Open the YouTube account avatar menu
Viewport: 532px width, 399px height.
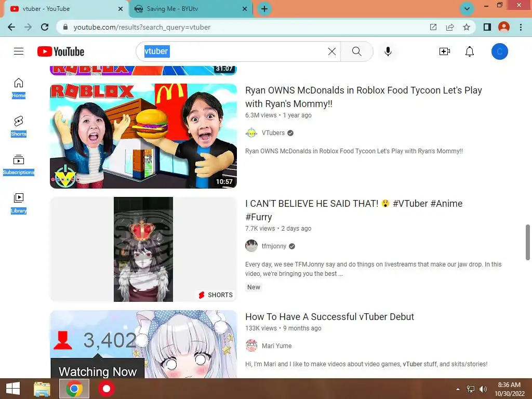[x=499, y=51]
